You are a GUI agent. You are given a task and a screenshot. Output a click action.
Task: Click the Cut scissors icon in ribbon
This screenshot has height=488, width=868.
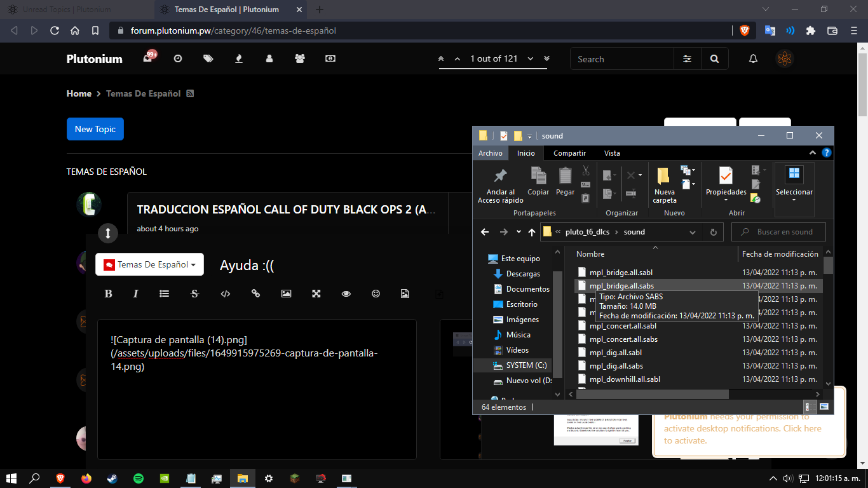[586, 170]
